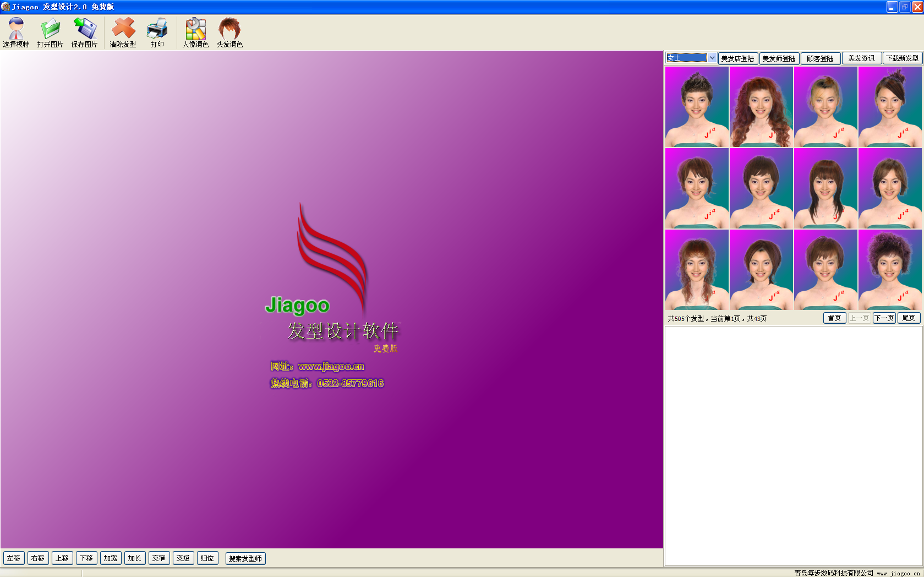Clear the hairstyle with 清除发型 icon
This screenshot has width=924, height=577.
pos(123,32)
